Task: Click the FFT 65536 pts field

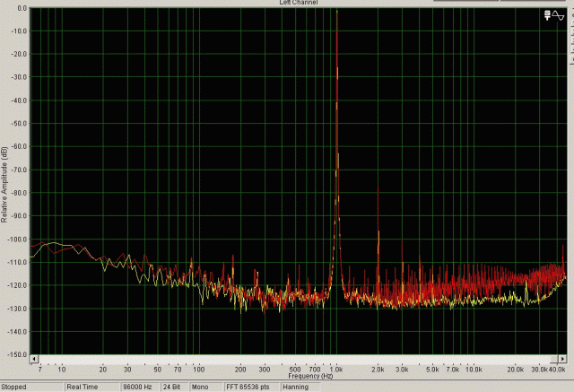Action: pyautogui.click(x=251, y=387)
